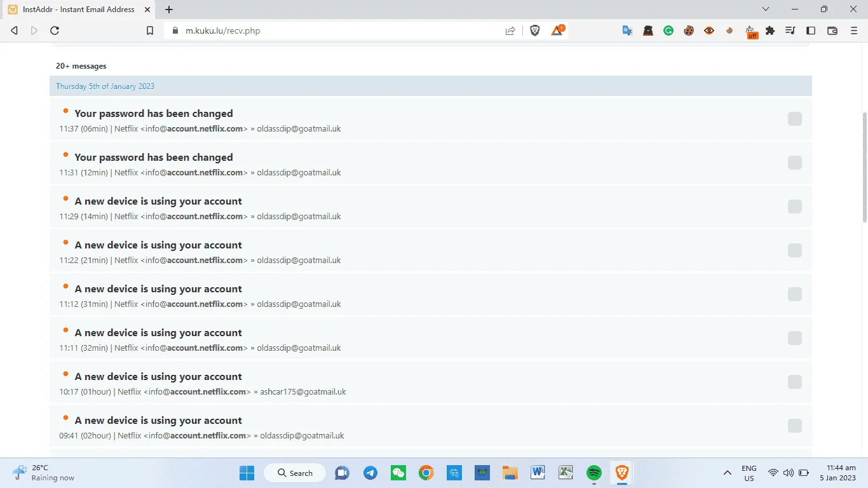Click the ENG US language indicator
The width and height of the screenshot is (868, 488).
749,473
